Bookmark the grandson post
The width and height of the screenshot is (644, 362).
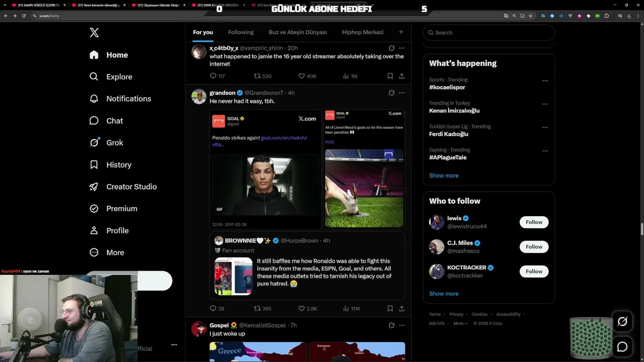pos(390,308)
